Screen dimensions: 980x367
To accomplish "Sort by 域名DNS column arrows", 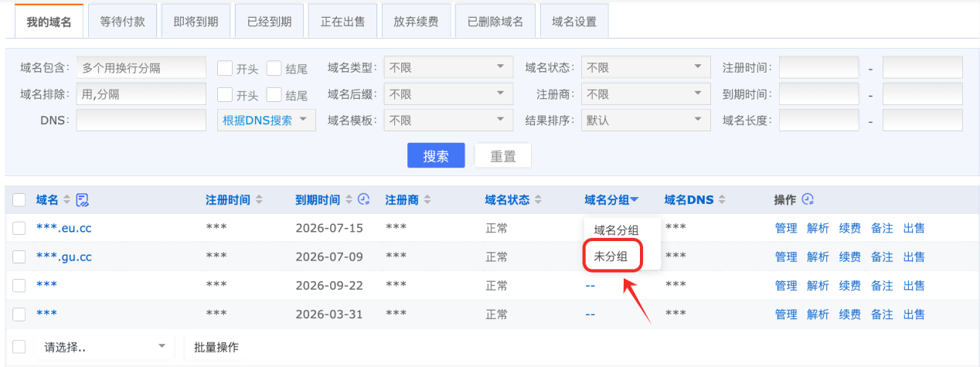I will (722, 200).
